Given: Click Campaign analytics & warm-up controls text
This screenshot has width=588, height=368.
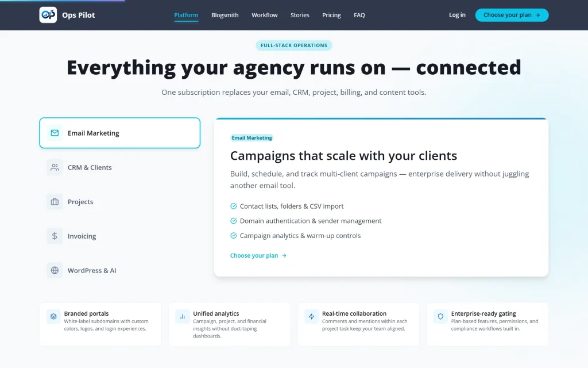Looking at the screenshot, I should click(x=300, y=235).
